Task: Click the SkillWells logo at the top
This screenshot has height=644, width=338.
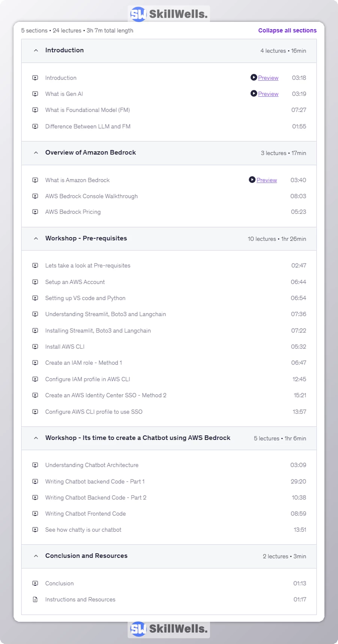Action: (169, 14)
